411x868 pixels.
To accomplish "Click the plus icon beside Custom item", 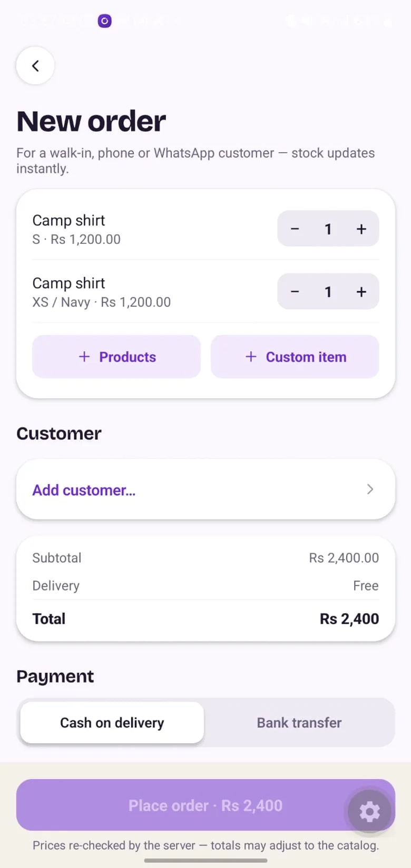I will 251,357.
